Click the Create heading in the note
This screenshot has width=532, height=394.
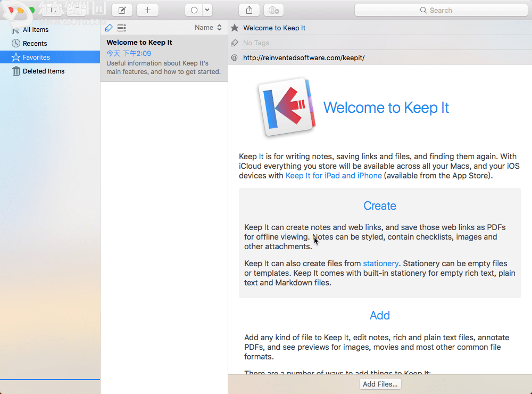380,206
